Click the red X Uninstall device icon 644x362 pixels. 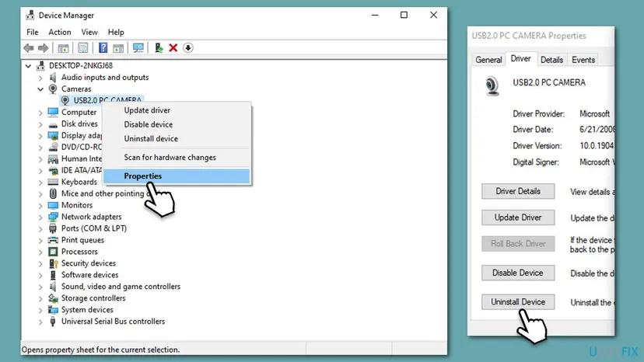[x=173, y=48]
